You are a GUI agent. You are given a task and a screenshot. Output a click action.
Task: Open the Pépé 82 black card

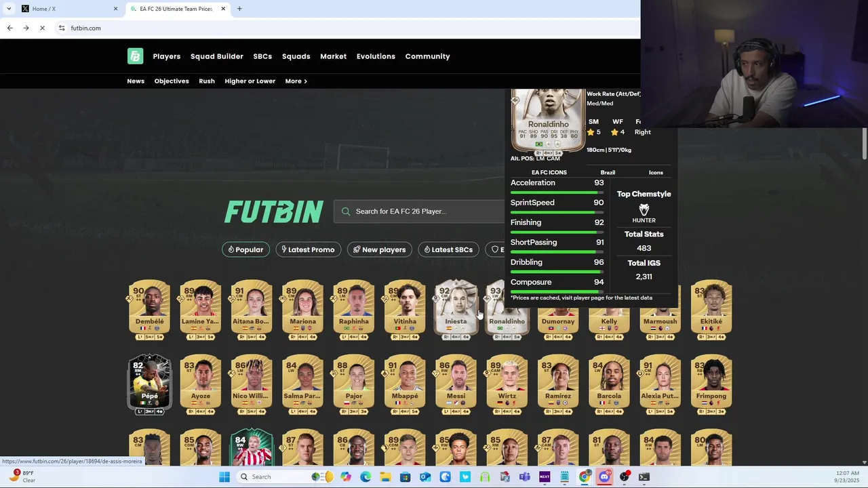click(x=149, y=384)
